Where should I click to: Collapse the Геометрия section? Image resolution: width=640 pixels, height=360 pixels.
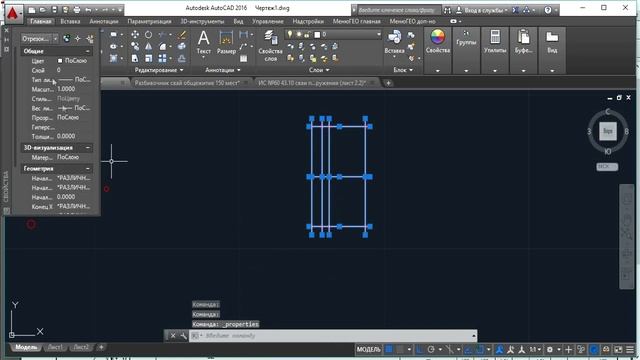(x=88, y=169)
